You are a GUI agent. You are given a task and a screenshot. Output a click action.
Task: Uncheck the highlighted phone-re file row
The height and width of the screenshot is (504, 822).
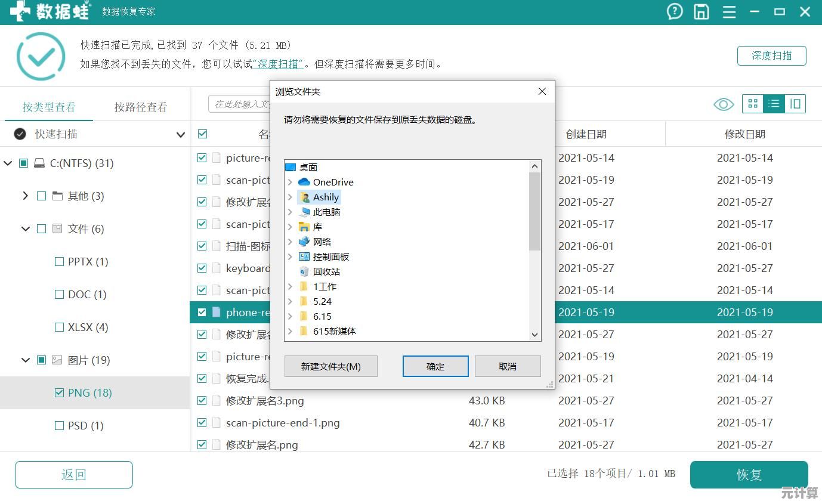(x=202, y=312)
